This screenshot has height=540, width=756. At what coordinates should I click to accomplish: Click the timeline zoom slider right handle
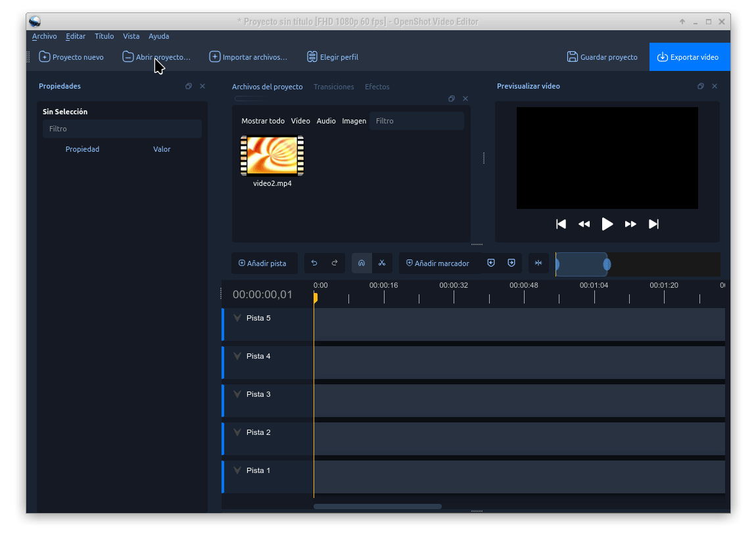(x=607, y=264)
